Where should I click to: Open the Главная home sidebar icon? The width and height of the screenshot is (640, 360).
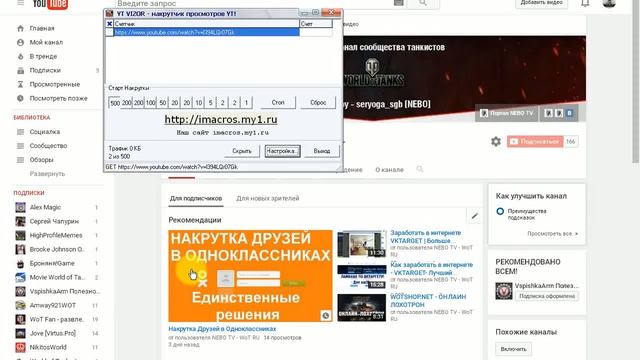pyautogui.click(x=20, y=28)
